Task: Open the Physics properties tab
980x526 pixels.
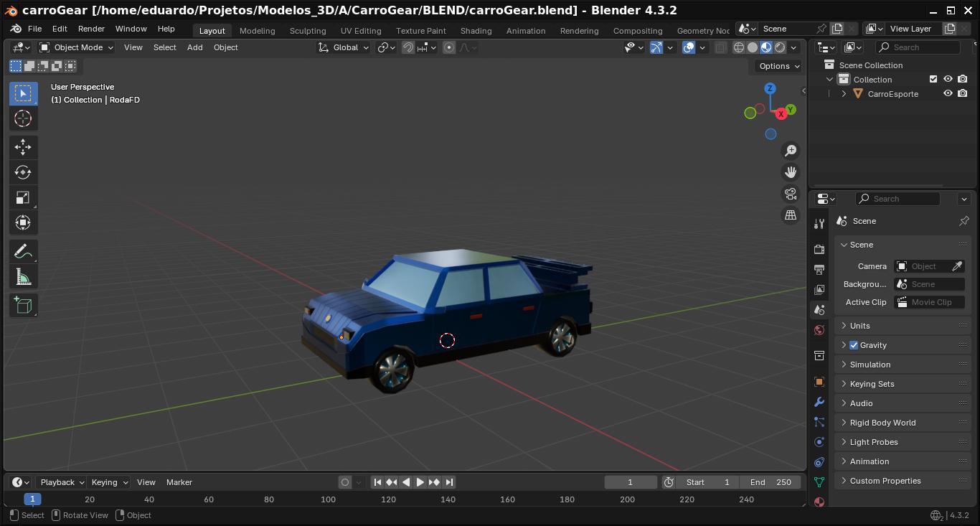Action: 819,442
